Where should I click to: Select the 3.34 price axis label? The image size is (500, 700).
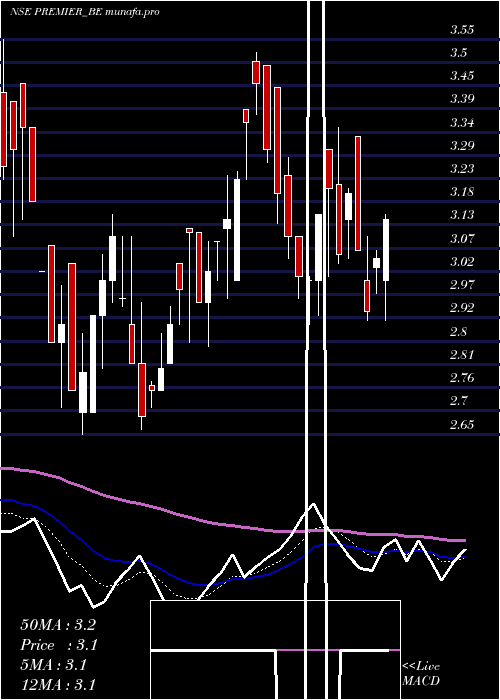(462, 122)
